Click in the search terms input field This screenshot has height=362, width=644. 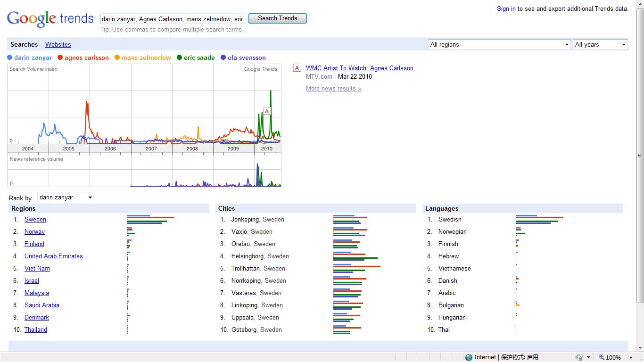point(173,19)
